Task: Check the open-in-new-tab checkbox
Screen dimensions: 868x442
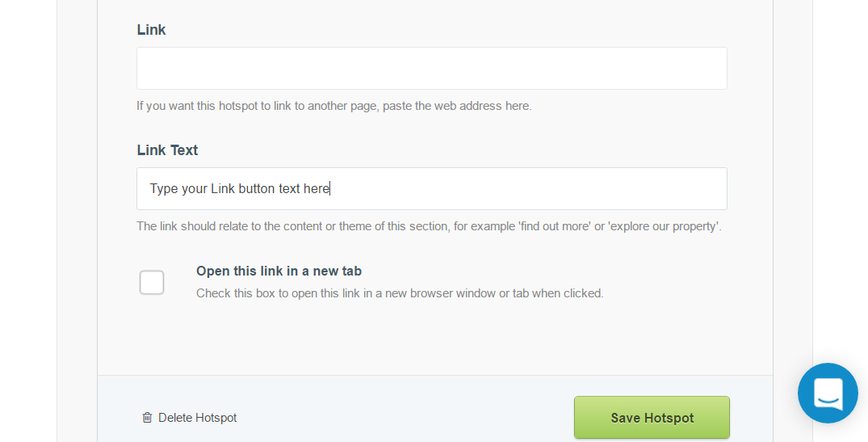Action: 152,282
